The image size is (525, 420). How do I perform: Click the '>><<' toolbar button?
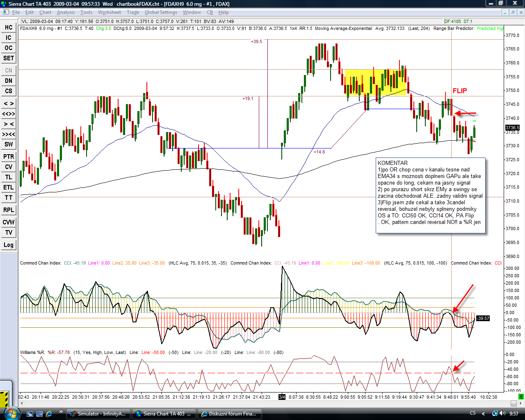[x=9, y=134]
